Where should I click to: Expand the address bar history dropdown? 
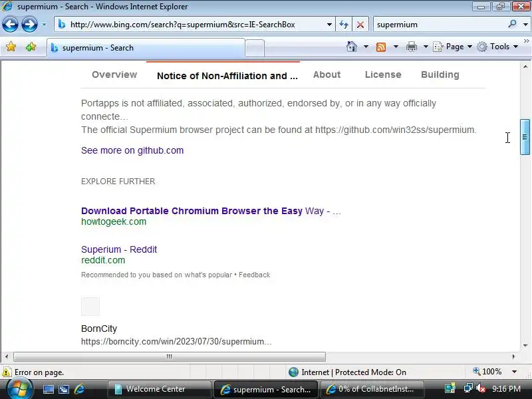click(x=329, y=25)
